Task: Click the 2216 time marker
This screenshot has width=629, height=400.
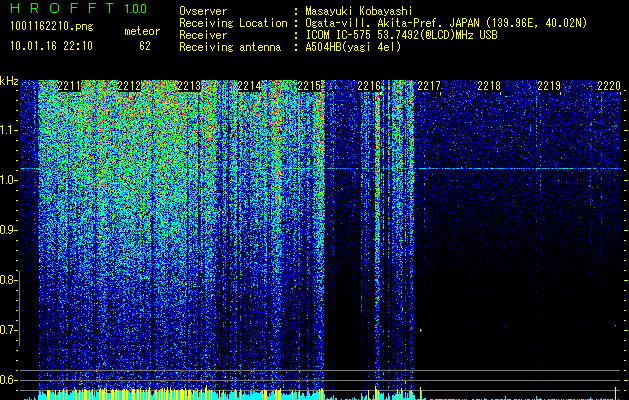Action: click(x=369, y=86)
